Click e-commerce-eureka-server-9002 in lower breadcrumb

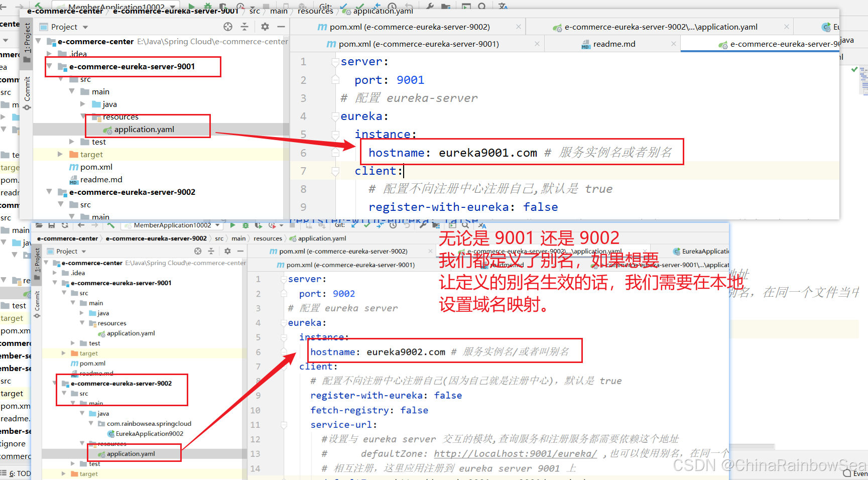click(156, 238)
